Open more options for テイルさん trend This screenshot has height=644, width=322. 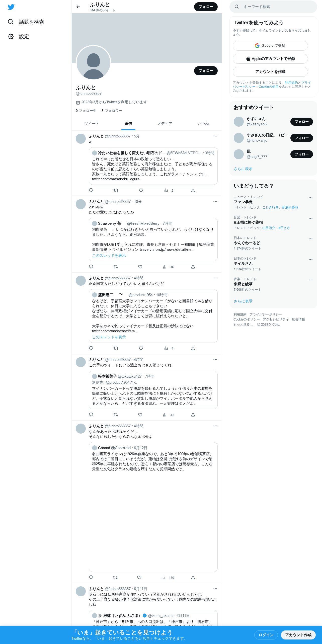point(310,260)
